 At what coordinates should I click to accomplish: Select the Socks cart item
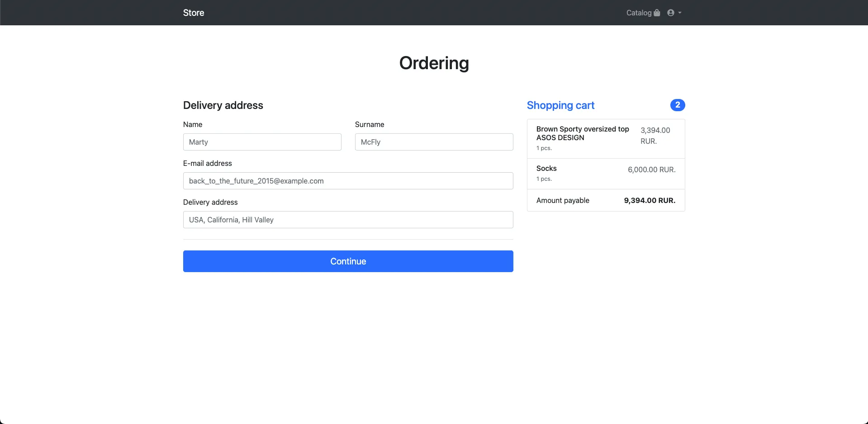click(606, 174)
